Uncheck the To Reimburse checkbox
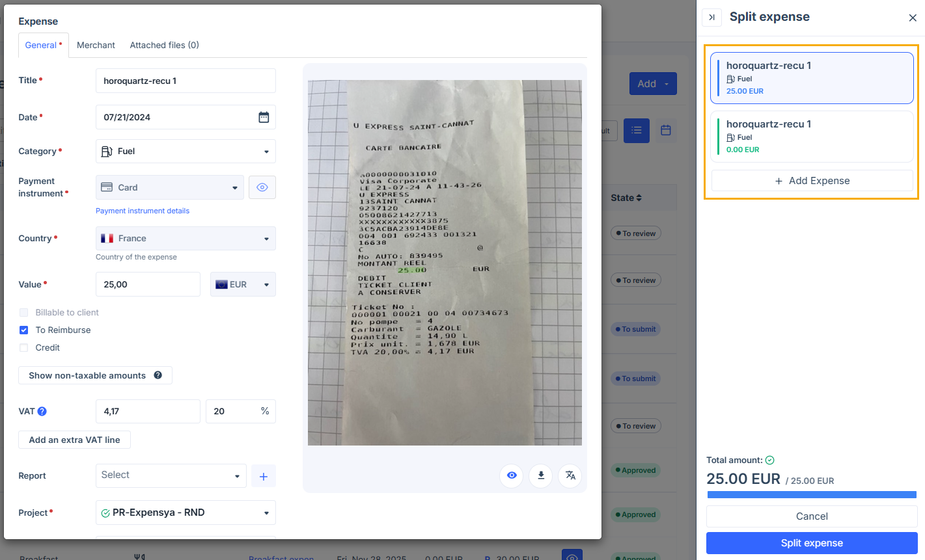Image resolution: width=925 pixels, height=560 pixels. (24, 330)
